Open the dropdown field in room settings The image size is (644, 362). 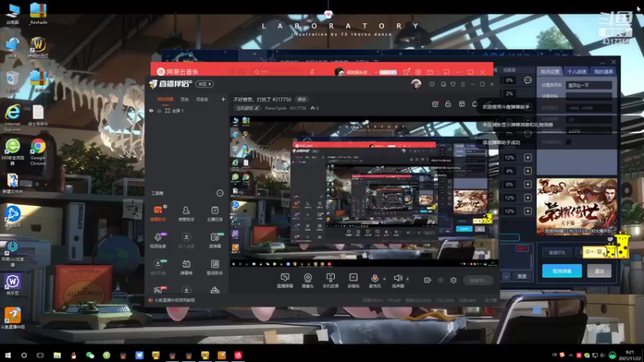click(589, 108)
